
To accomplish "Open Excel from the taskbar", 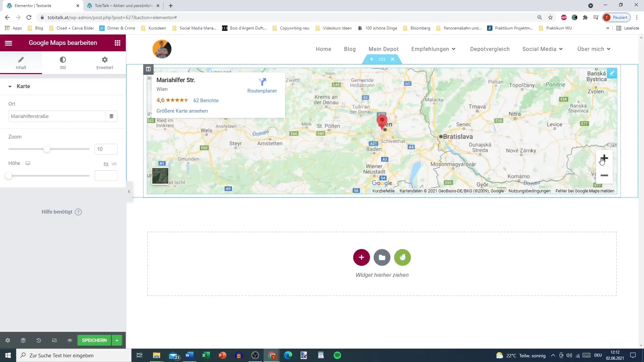I will 206,355.
